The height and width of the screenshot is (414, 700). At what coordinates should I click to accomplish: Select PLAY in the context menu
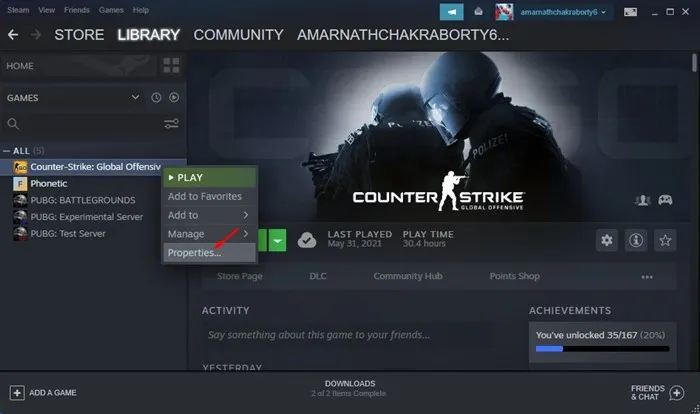click(209, 178)
